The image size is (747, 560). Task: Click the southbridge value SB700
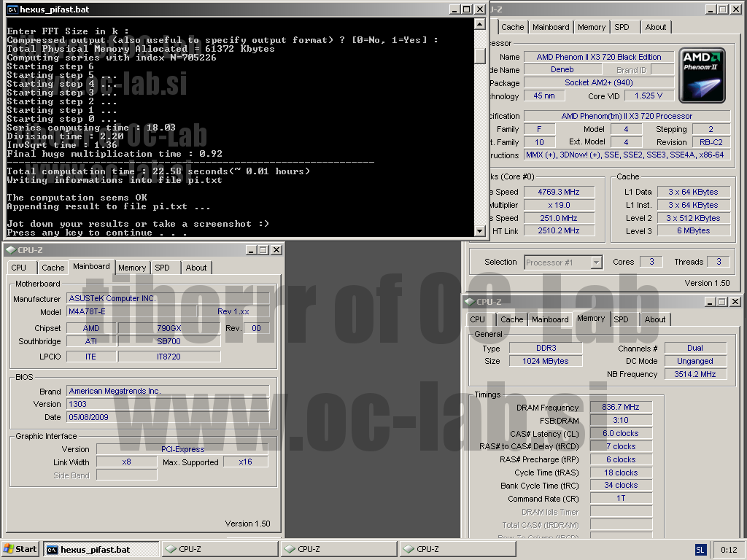coord(169,341)
